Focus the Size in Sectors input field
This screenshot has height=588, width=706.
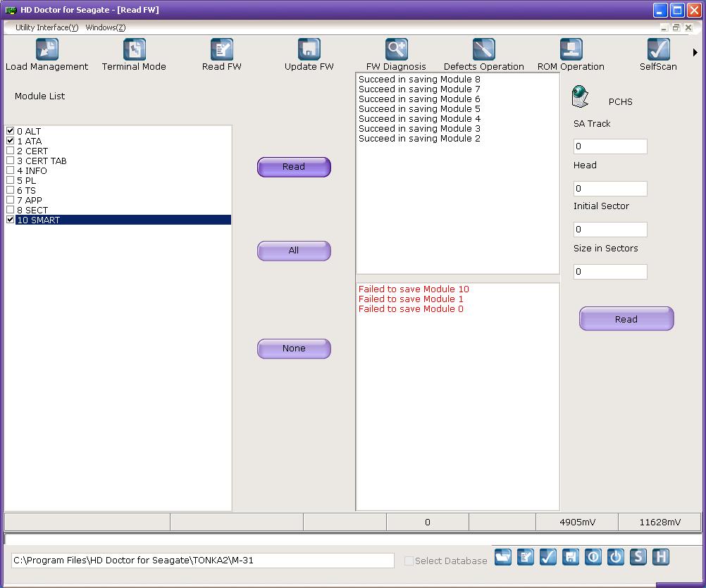(x=610, y=272)
